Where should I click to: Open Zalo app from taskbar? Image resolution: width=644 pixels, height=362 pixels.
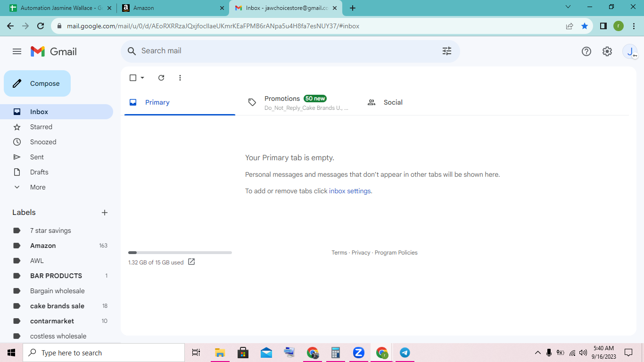click(358, 353)
